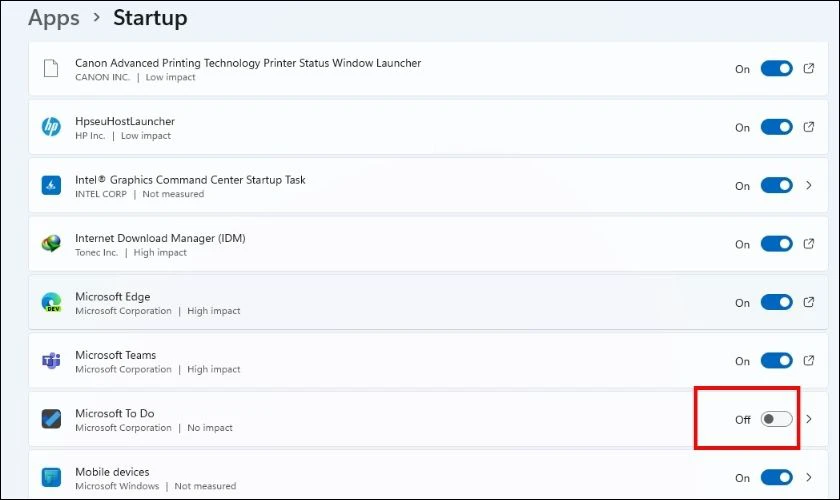Disable Internet Download Manager startup toggle
This screenshot has height=500, width=840.
[x=776, y=244]
